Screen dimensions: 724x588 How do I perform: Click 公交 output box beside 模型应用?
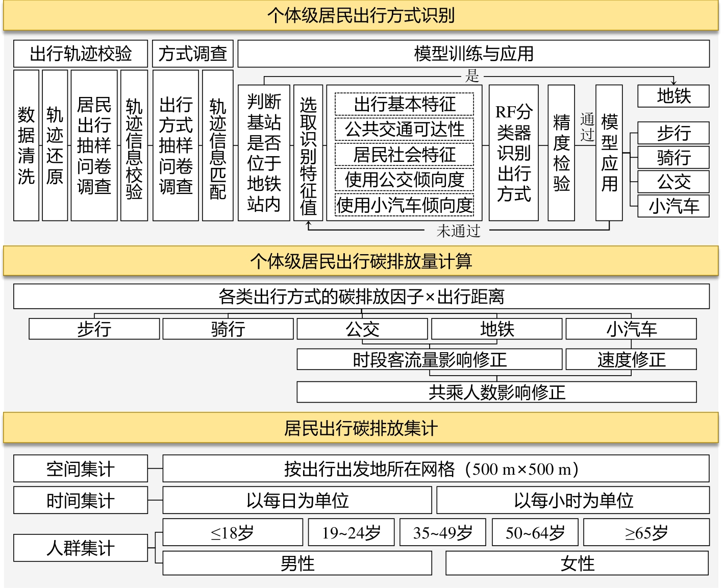673,182
